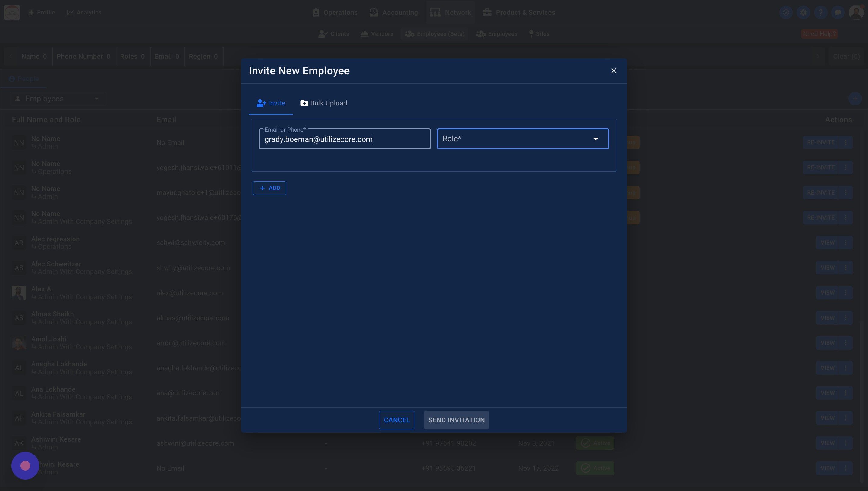Click the CANCEL button
Screen dimensions: 868x491
(396, 420)
